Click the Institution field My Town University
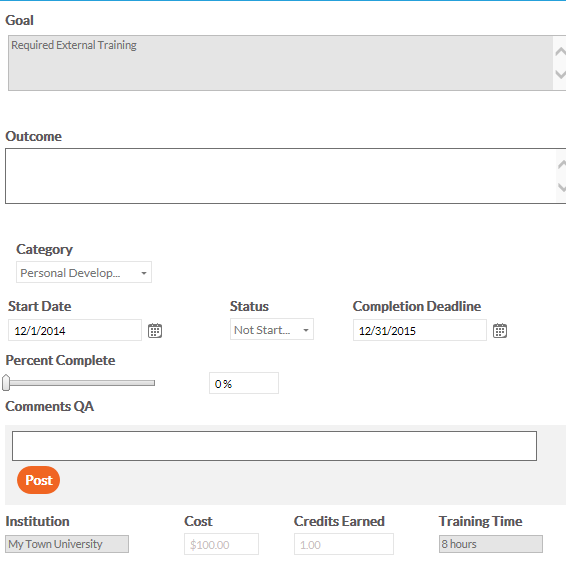The image size is (566, 569). (x=67, y=544)
